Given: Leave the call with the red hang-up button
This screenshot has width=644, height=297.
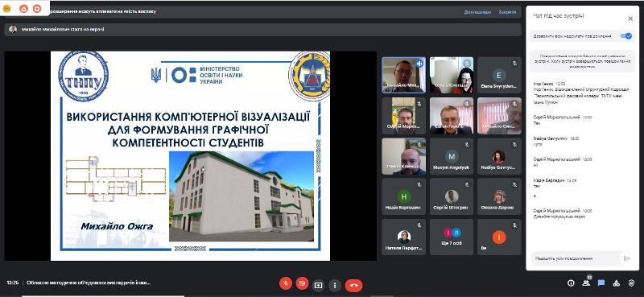Looking at the screenshot, I should [x=354, y=285].
